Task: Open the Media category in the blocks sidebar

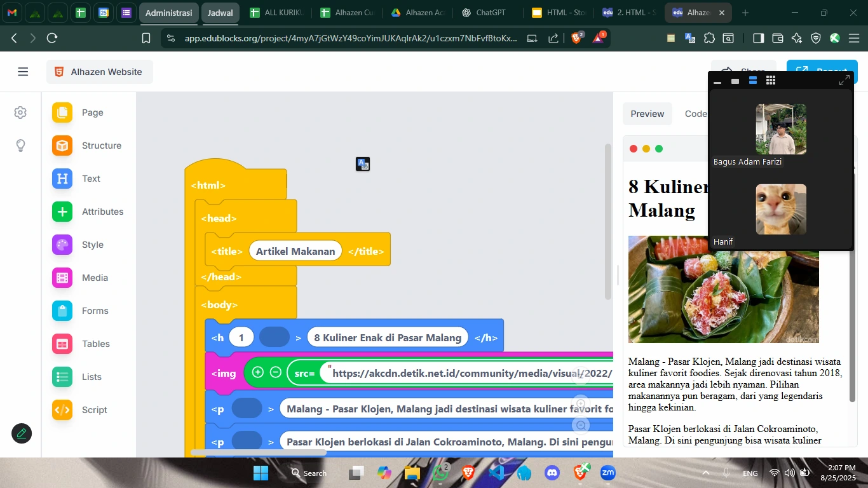Action: point(93,278)
